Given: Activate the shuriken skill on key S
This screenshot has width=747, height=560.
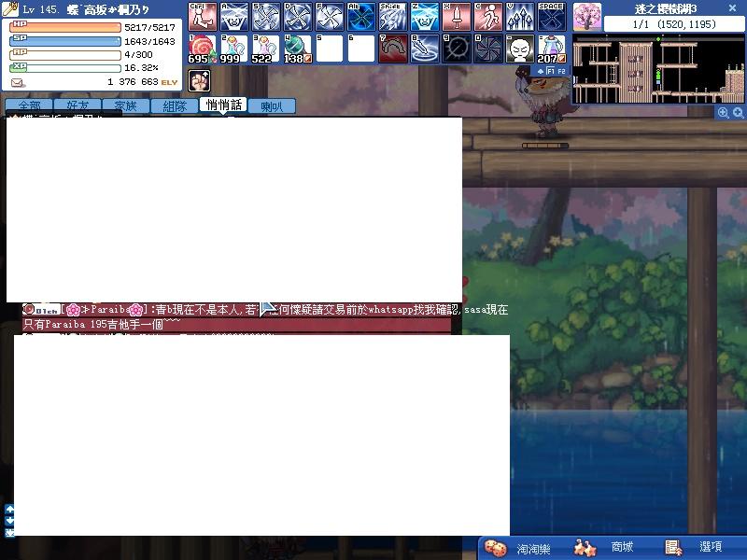Looking at the screenshot, I should 266,17.
